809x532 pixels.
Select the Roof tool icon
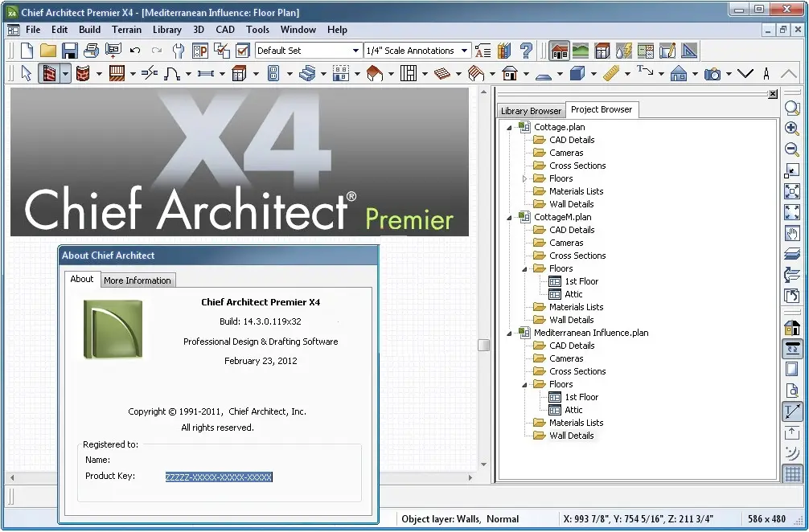(374, 74)
